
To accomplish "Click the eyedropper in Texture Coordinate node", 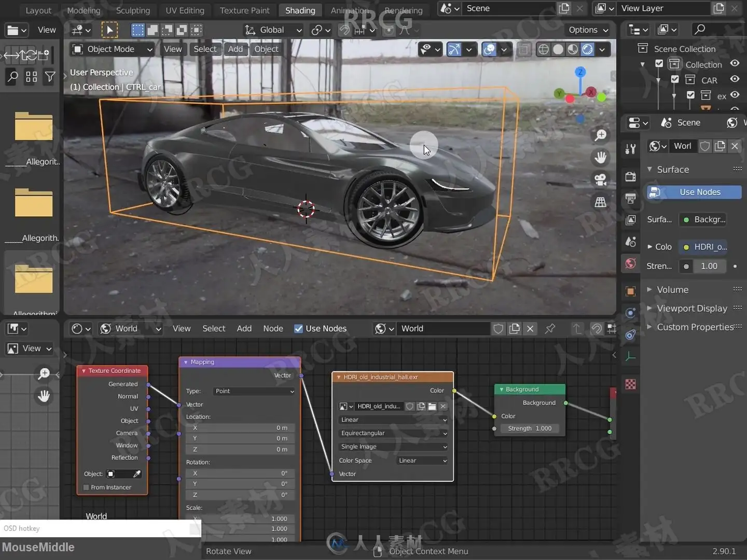I will tap(137, 474).
